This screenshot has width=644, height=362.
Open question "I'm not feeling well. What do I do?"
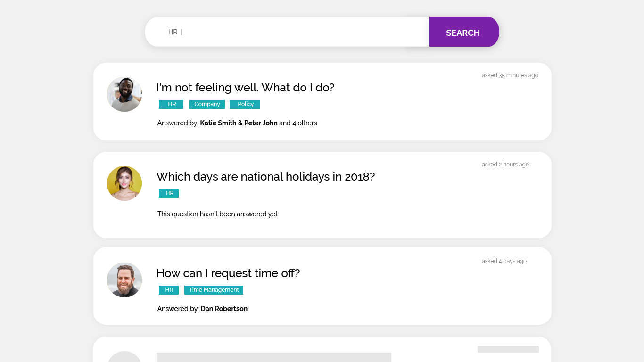[x=245, y=88]
